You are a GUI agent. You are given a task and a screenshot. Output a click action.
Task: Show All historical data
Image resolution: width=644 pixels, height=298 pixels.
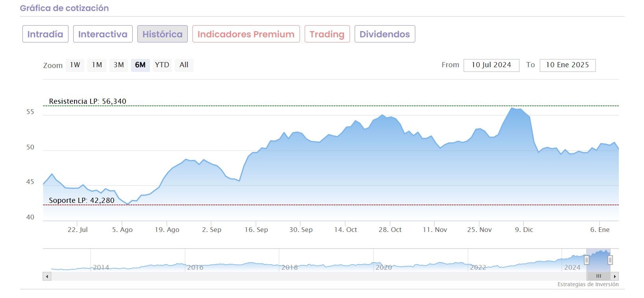184,65
